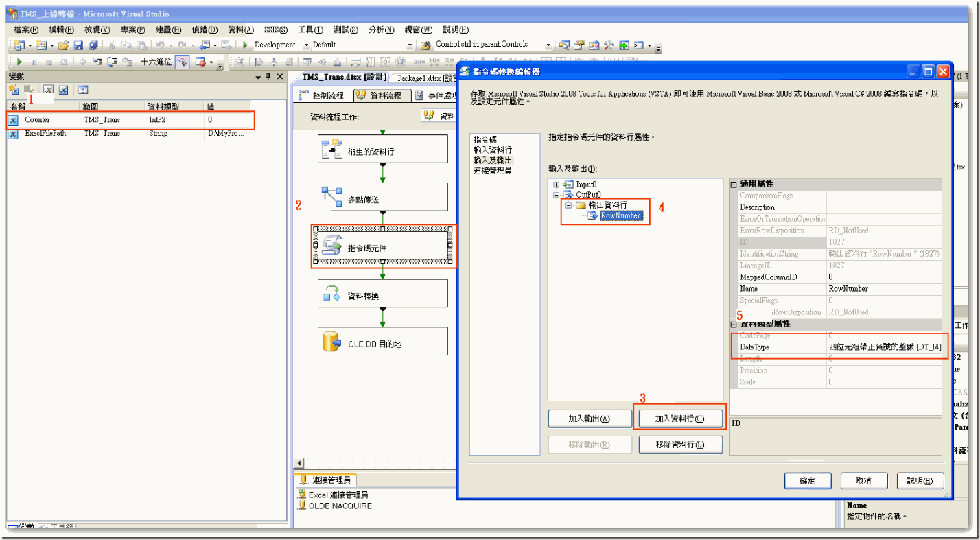Click the Find in Files icon
Viewport: 980px width, 540px height.
[x=425, y=45]
